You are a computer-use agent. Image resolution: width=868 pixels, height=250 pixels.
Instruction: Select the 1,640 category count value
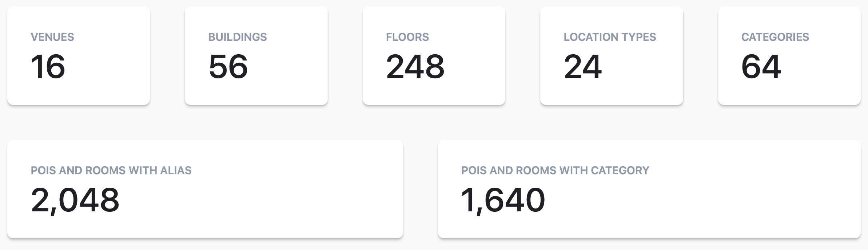pos(503,200)
